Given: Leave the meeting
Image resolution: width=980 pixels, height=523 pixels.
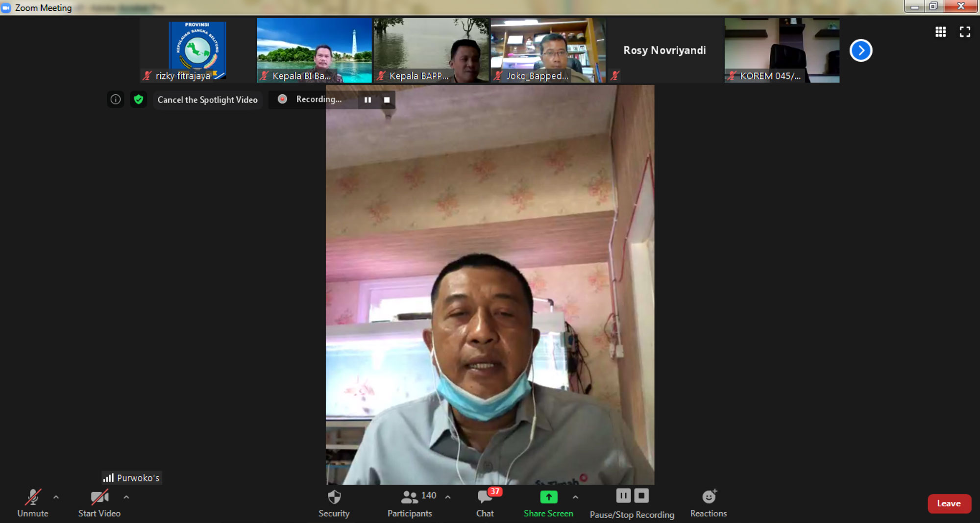Looking at the screenshot, I should pyautogui.click(x=949, y=503).
